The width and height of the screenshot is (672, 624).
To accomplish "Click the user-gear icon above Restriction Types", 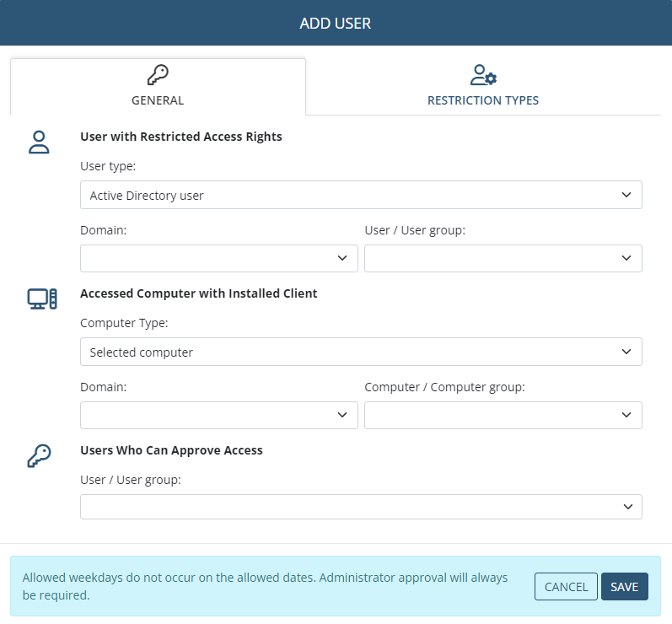I will pyautogui.click(x=483, y=76).
